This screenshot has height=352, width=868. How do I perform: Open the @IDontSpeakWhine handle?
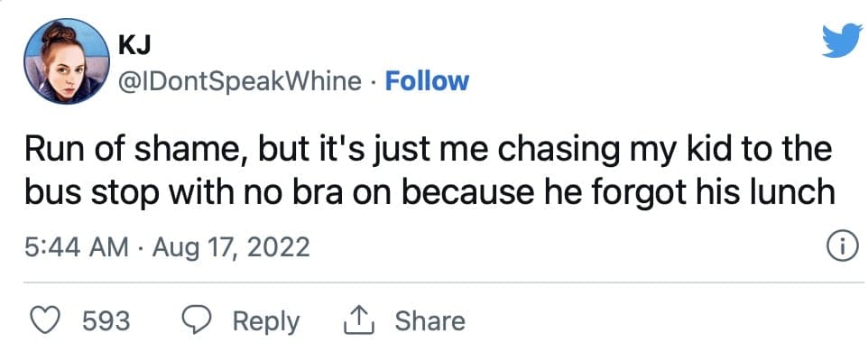coord(240,81)
